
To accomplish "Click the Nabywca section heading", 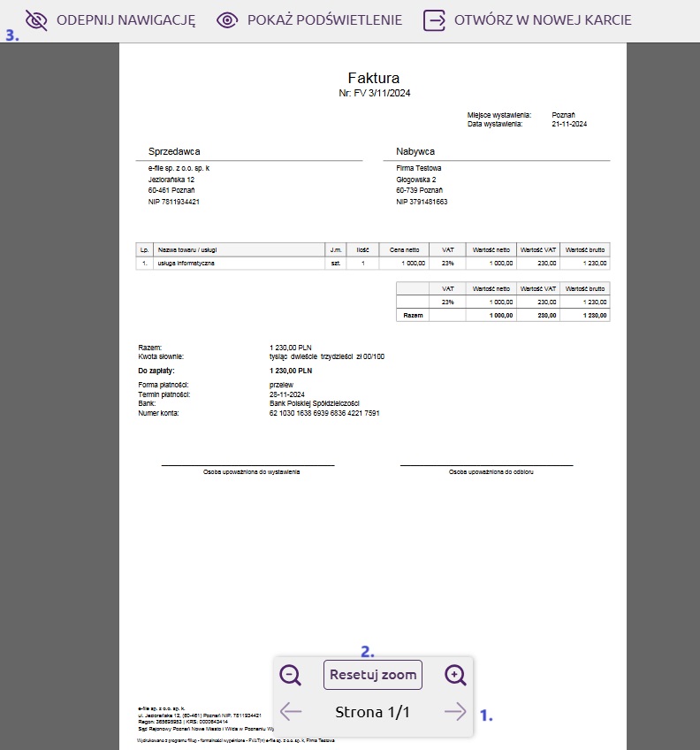I will (x=415, y=151).
